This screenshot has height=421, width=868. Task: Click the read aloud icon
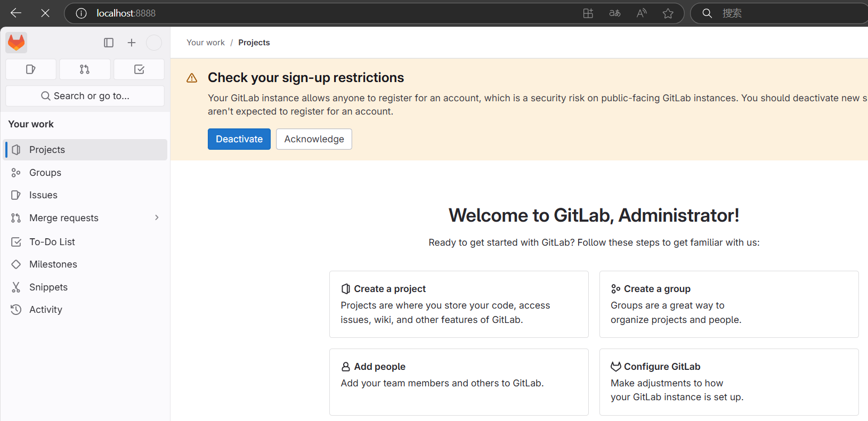tap(642, 13)
